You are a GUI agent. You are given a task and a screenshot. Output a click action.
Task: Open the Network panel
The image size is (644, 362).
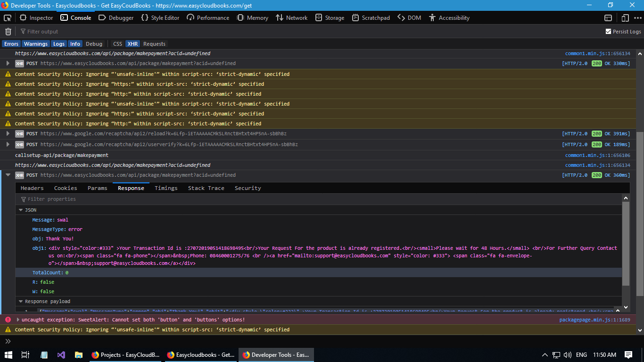point(291,18)
